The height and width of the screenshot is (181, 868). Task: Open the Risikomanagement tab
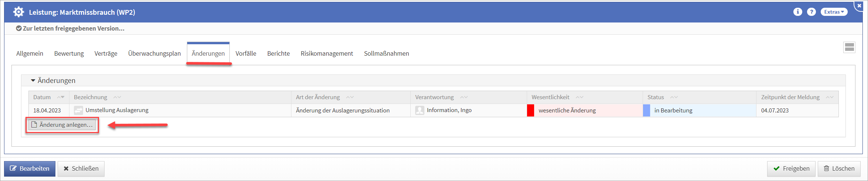(327, 53)
